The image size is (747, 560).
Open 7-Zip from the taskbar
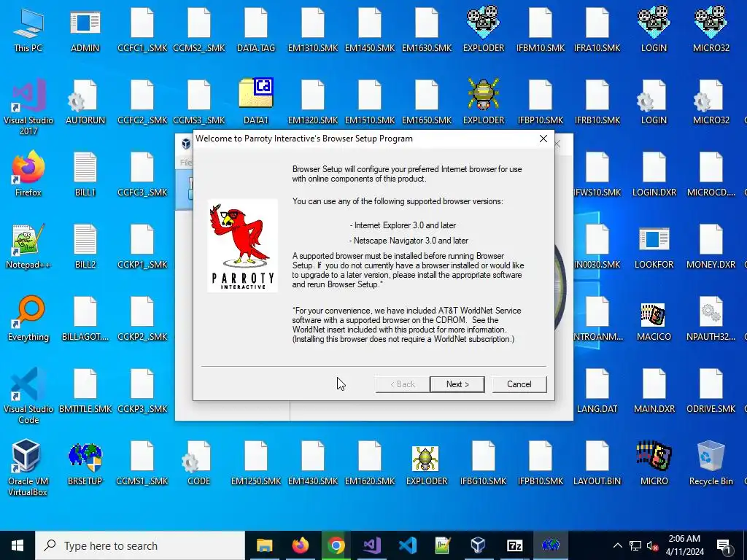(514, 545)
